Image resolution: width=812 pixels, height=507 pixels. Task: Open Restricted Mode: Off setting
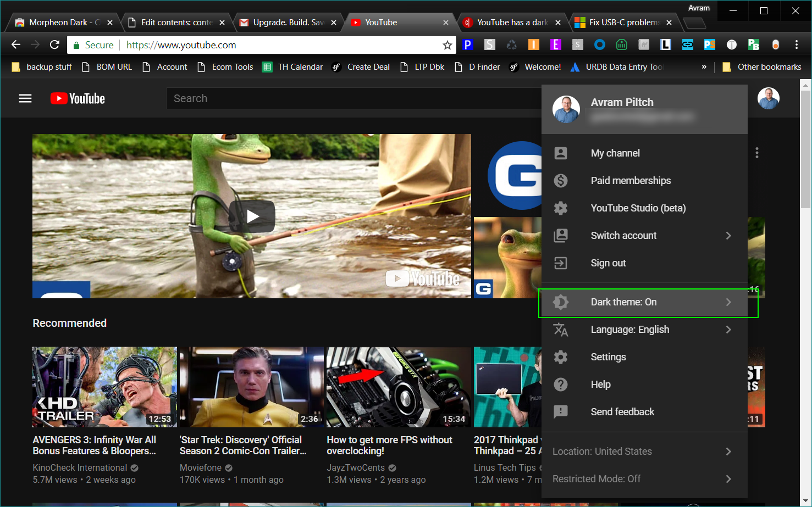(644, 479)
